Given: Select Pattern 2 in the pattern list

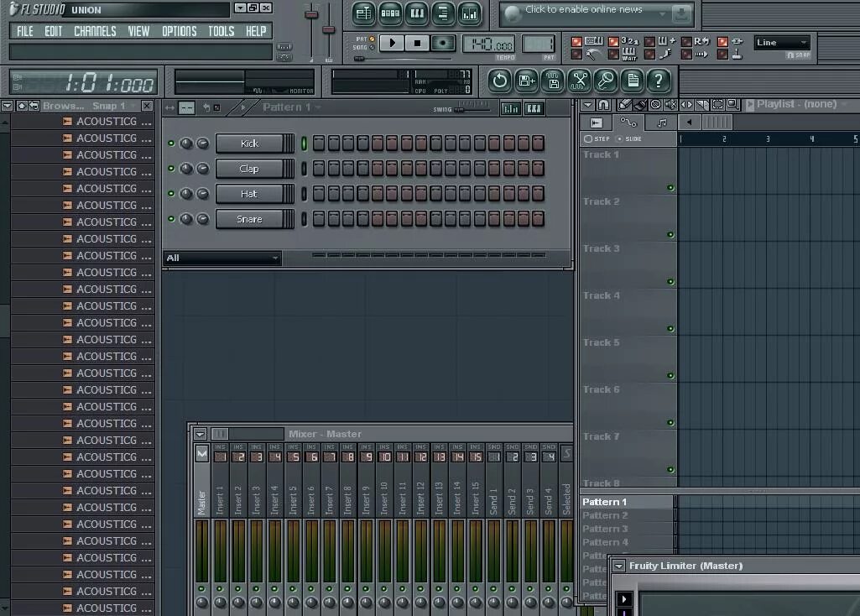Looking at the screenshot, I should (x=605, y=514).
